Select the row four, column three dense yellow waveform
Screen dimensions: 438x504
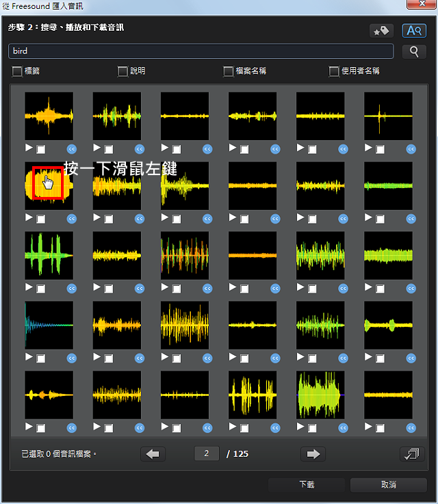[185, 325]
